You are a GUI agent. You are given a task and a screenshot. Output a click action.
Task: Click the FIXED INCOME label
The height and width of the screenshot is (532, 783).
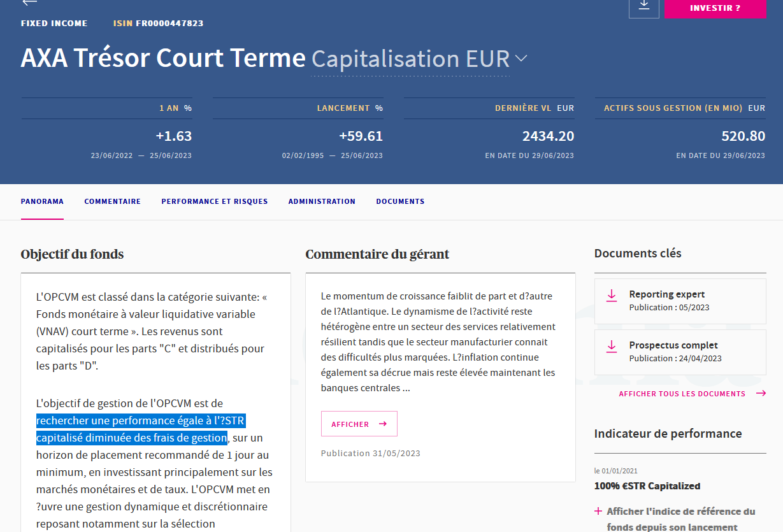[x=54, y=24]
